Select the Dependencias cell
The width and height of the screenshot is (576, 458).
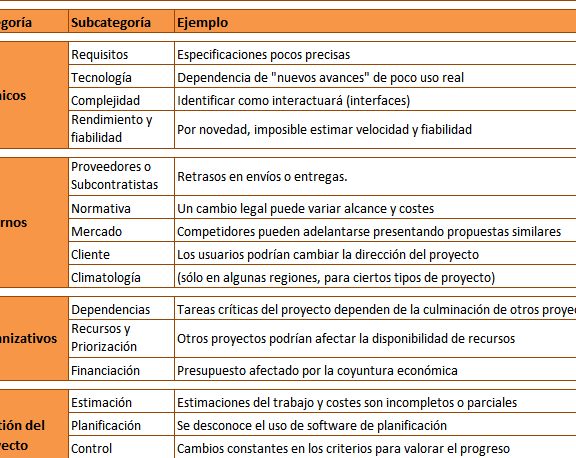tap(121, 309)
